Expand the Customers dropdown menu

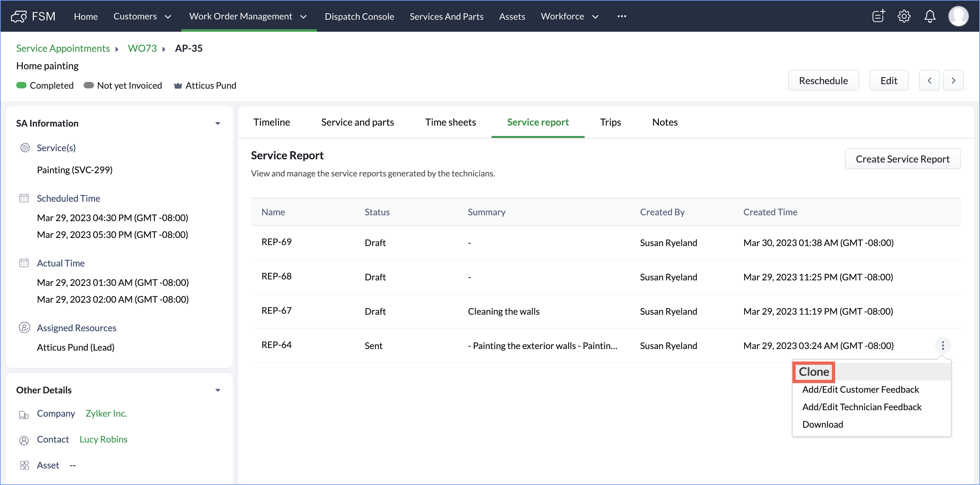pyautogui.click(x=168, y=17)
